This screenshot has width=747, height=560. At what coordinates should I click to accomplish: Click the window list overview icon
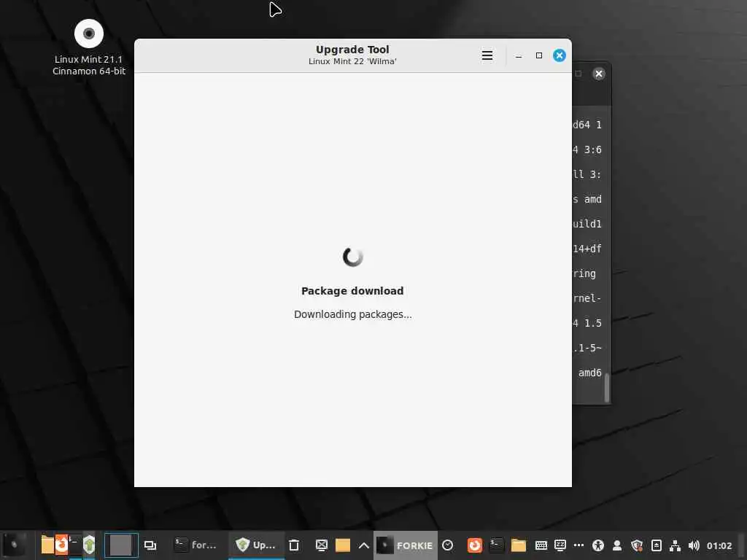150,545
